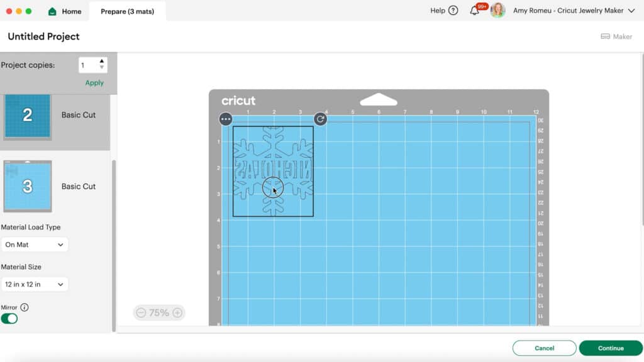Click the Continue button
This screenshot has height=362, width=644.
tap(611, 348)
